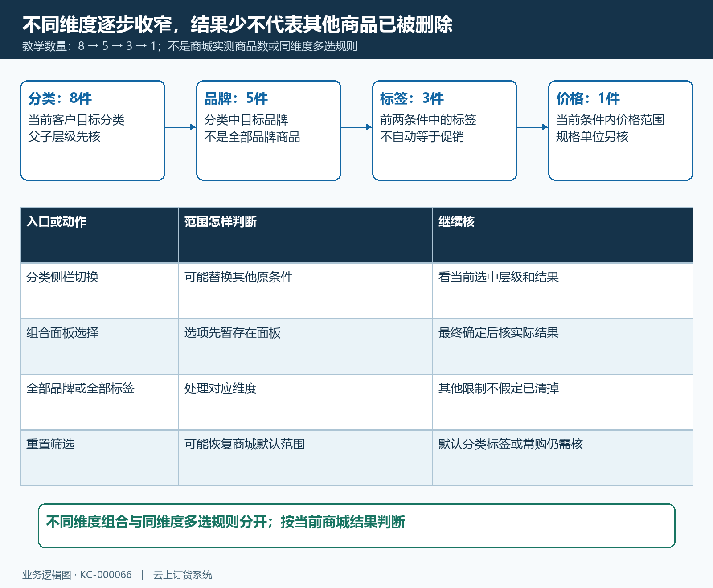Screen dimensions: 713x588
Task: Click 当前条件内价格范围 line
Action: (610, 120)
